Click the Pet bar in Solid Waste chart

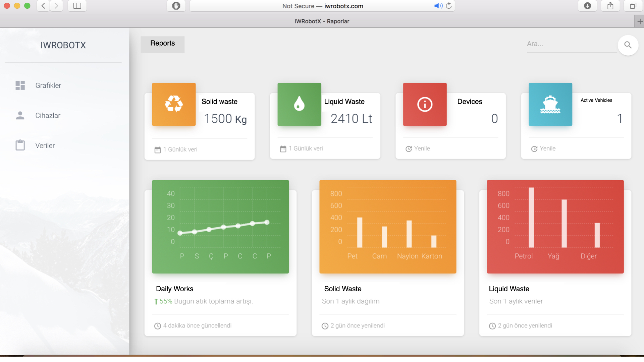point(360,233)
